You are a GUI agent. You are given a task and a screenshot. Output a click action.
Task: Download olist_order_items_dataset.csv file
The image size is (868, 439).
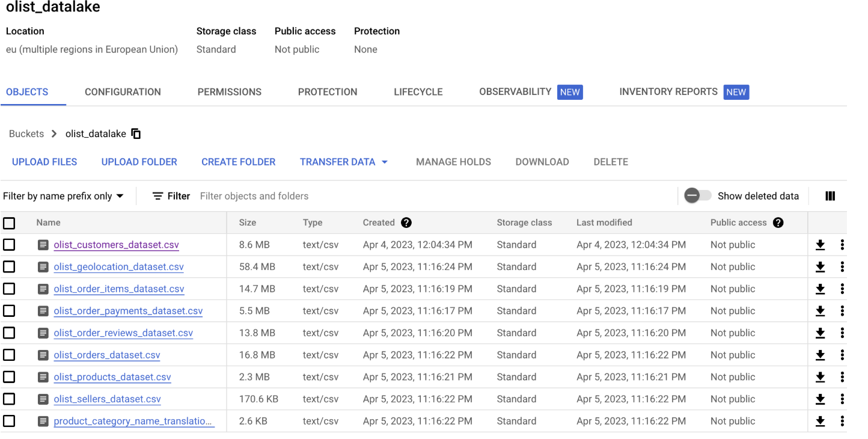820,289
